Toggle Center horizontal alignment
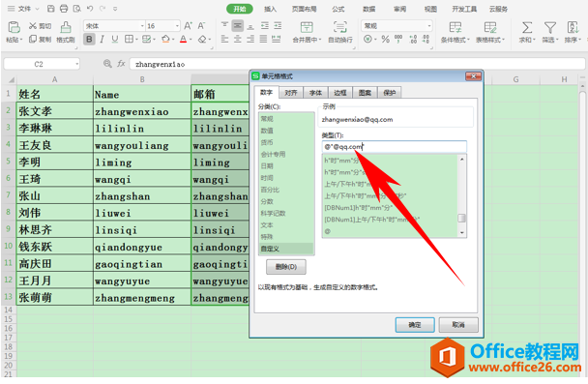This screenshot has width=588, height=384. click(237, 39)
